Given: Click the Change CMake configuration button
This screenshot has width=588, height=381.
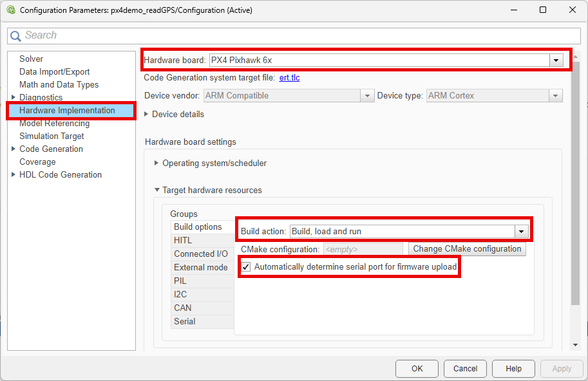Looking at the screenshot, I should 467,249.
